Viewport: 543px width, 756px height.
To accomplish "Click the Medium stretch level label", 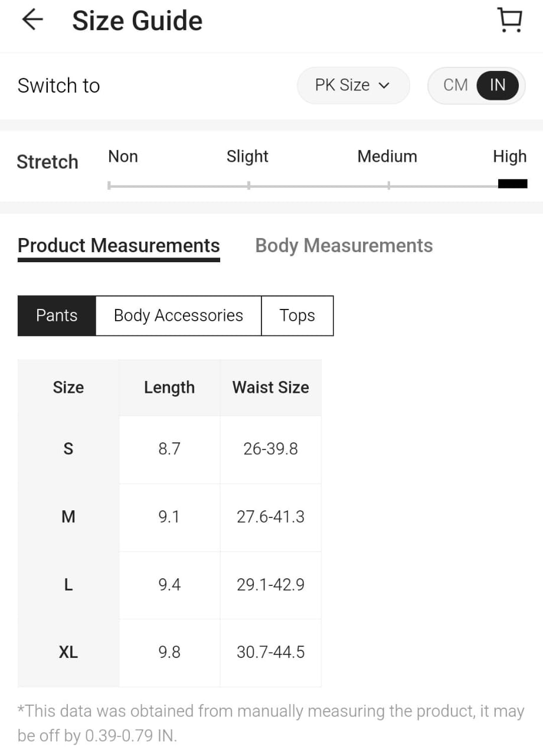I will tap(387, 157).
